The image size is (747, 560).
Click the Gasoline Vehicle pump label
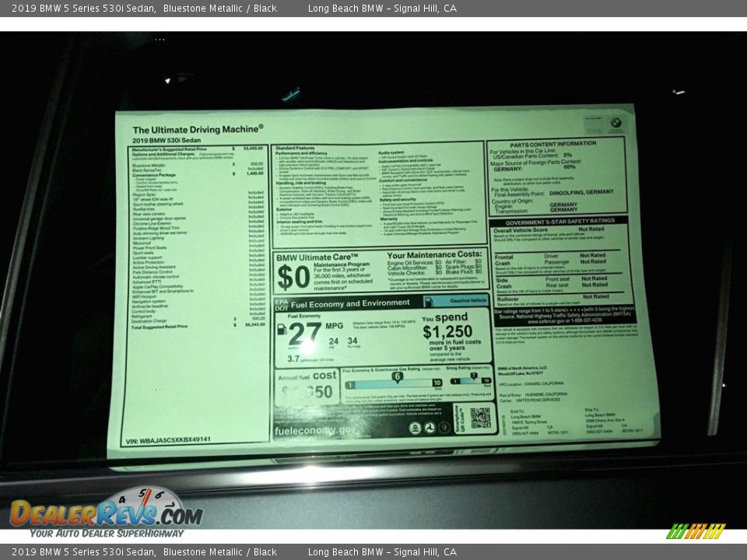click(x=461, y=300)
